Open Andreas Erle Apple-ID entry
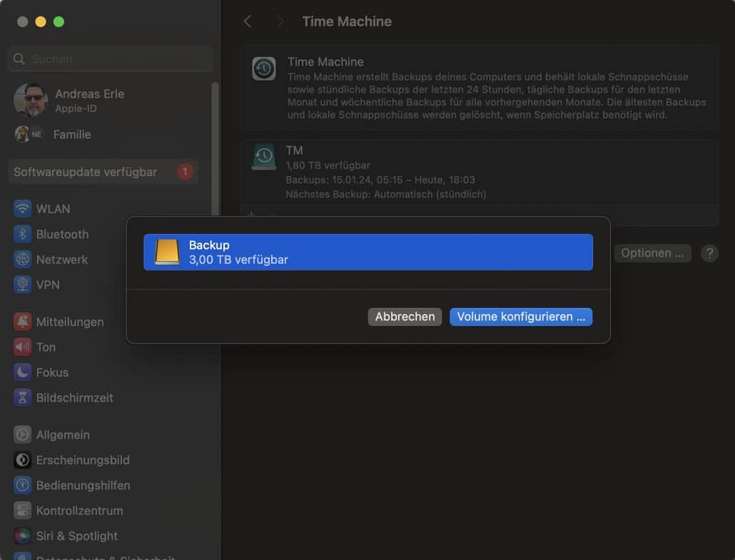 pyautogui.click(x=89, y=101)
